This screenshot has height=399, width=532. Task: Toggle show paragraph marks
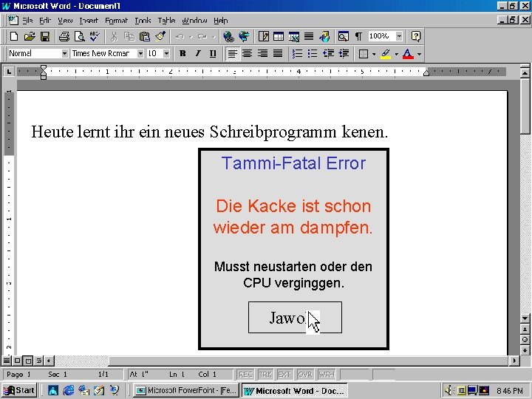[x=358, y=36]
